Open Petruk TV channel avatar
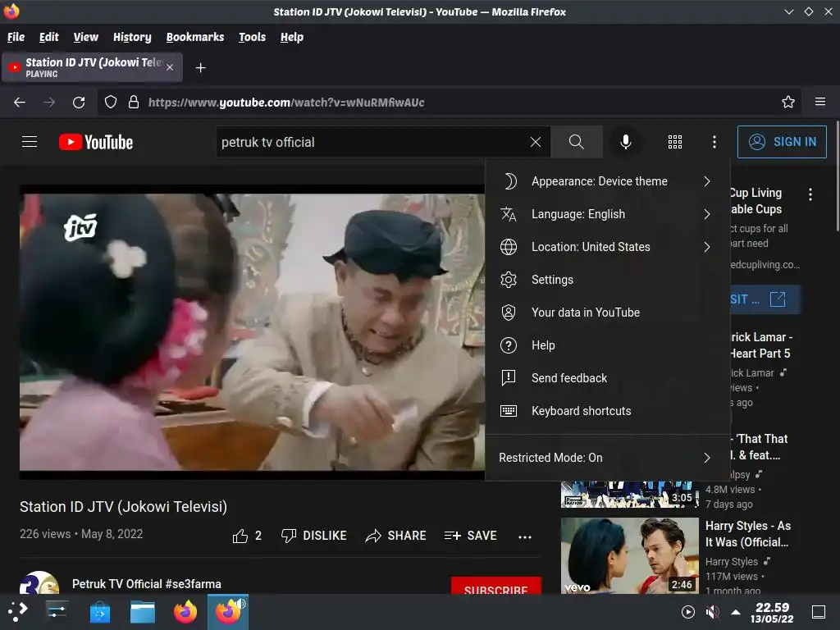 coord(39,584)
